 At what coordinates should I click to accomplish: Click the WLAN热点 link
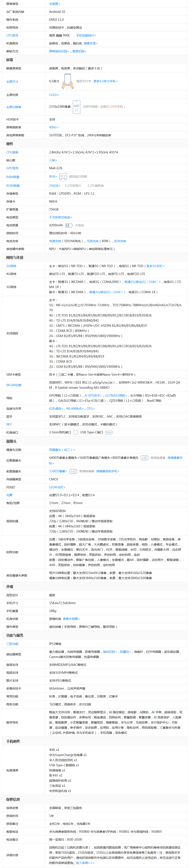coord(75,408)
